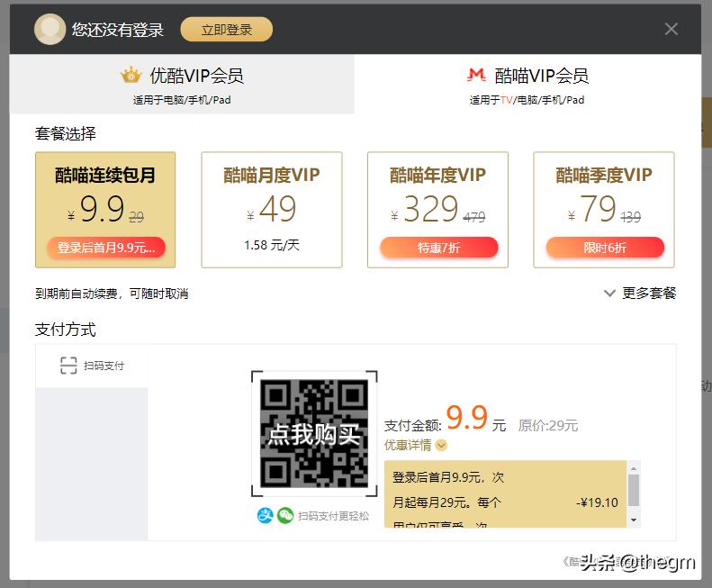This screenshot has width=712, height=588.
Task: Click the 立即登录 login button
Action: click(227, 30)
